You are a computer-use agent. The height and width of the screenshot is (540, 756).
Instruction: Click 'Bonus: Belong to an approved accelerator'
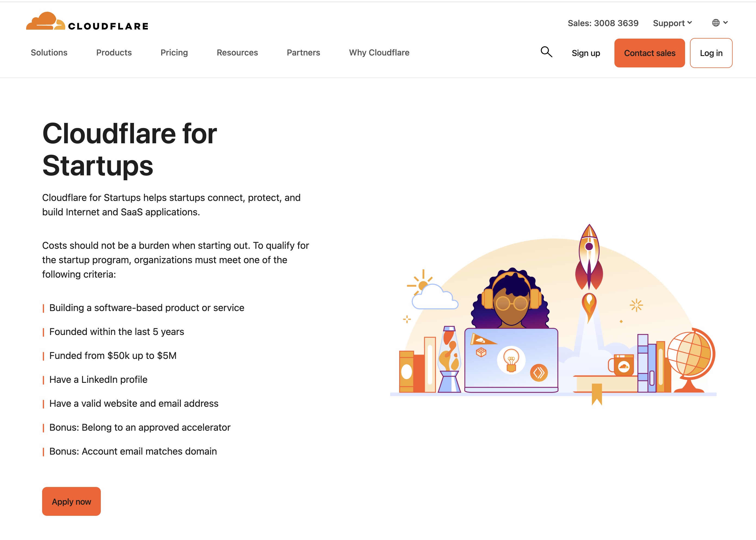[140, 428]
